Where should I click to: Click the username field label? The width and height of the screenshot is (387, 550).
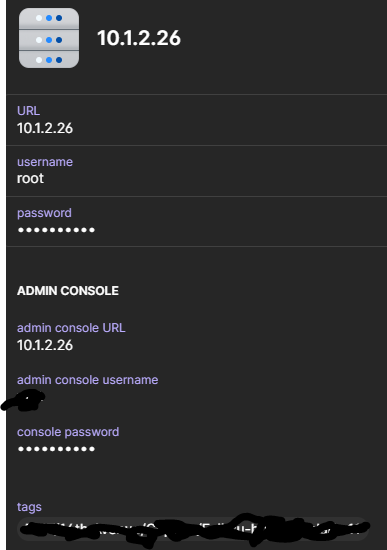(45, 162)
